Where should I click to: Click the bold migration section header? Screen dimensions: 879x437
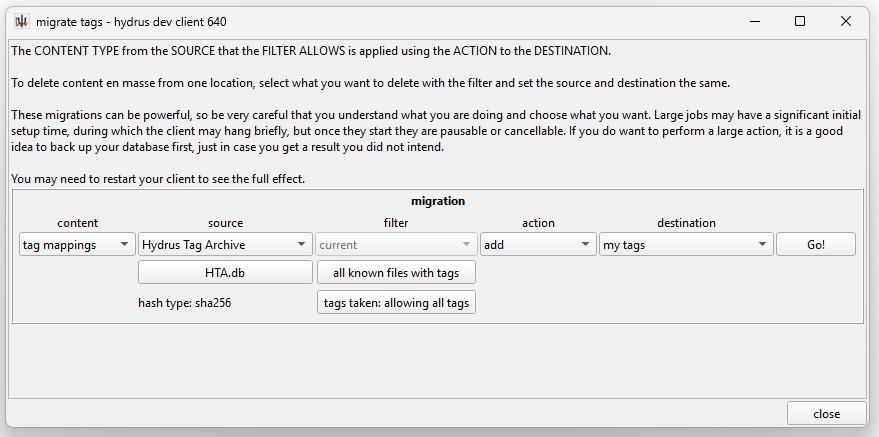click(438, 201)
